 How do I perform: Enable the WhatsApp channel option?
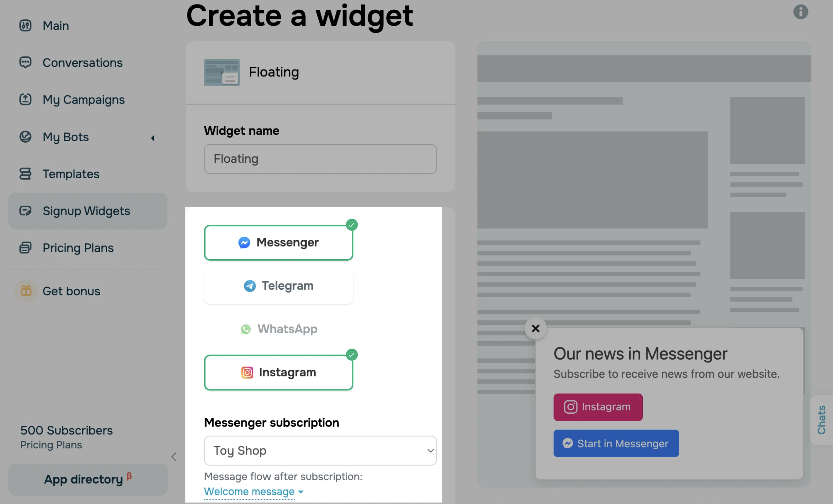(278, 329)
